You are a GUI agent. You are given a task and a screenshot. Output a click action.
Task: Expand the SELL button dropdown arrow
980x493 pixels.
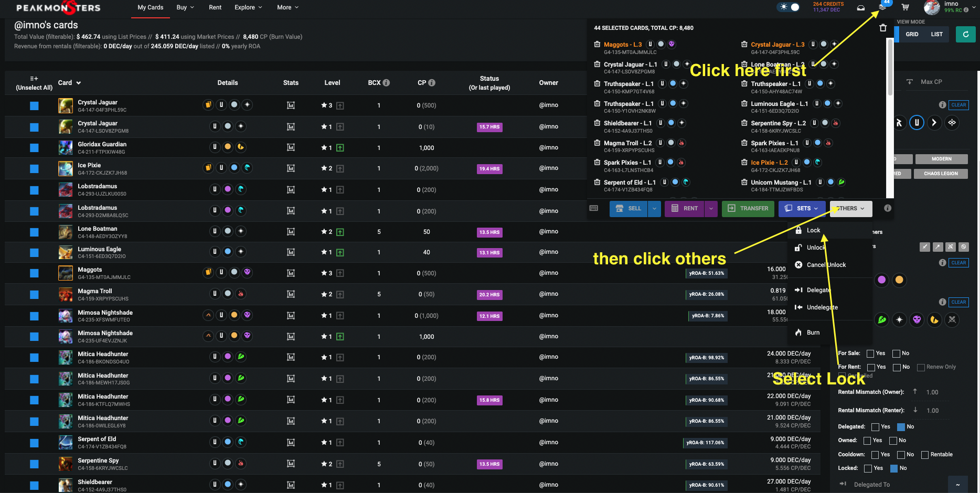click(654, 209)
